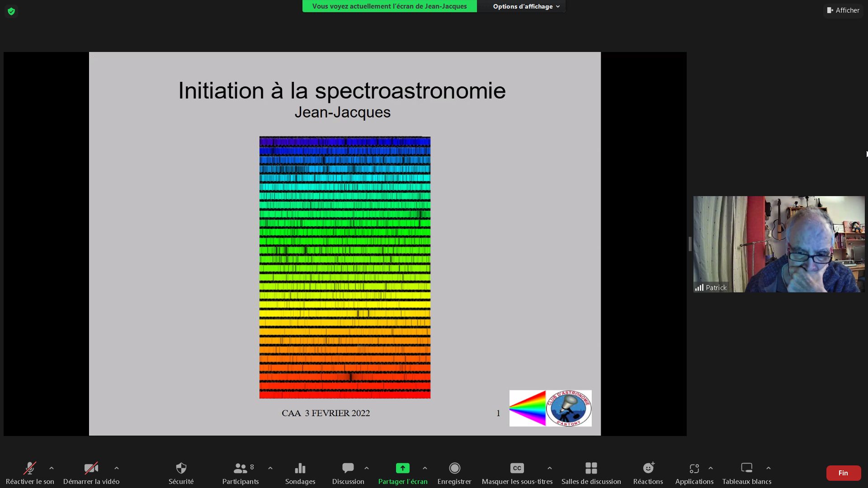
Task: Click the CAA 3 FEVRIER 2022 text
Action: pyautogui.click(x=326, y=413)
